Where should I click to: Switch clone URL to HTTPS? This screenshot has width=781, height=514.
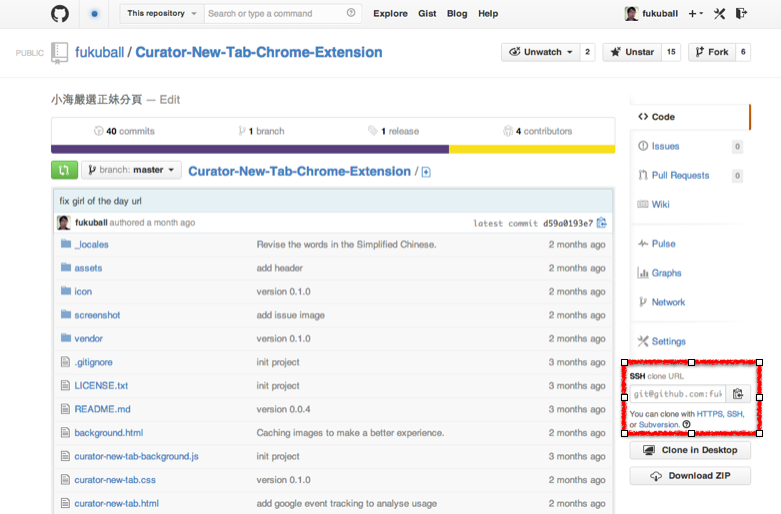click(x=709, y=414)
